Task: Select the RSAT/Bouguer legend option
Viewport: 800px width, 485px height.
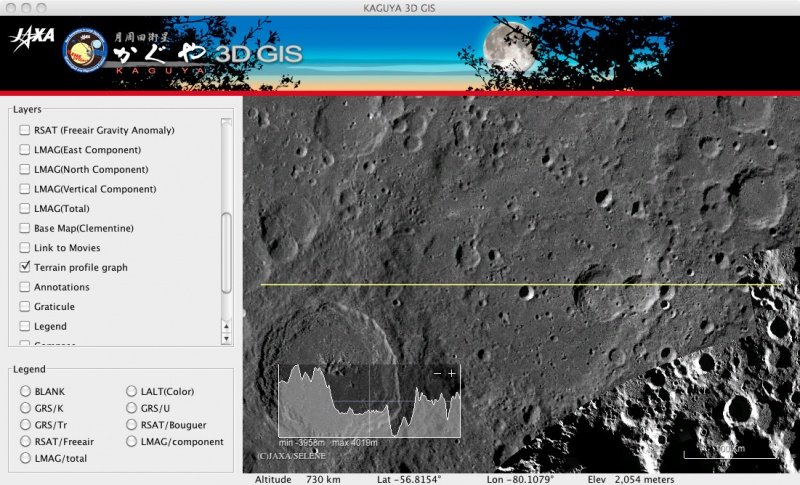Action: (x=132, y=424)
